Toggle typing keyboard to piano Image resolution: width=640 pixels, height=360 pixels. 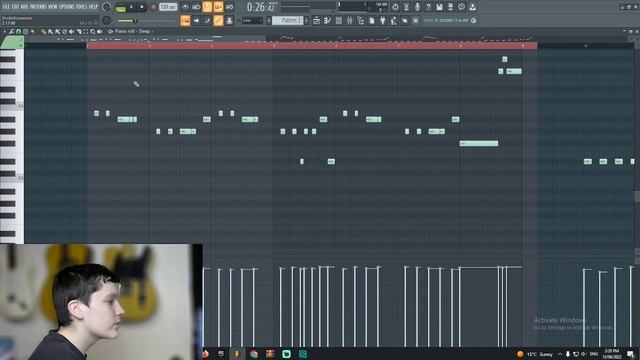pyautogui.click(x=185, y=20)
